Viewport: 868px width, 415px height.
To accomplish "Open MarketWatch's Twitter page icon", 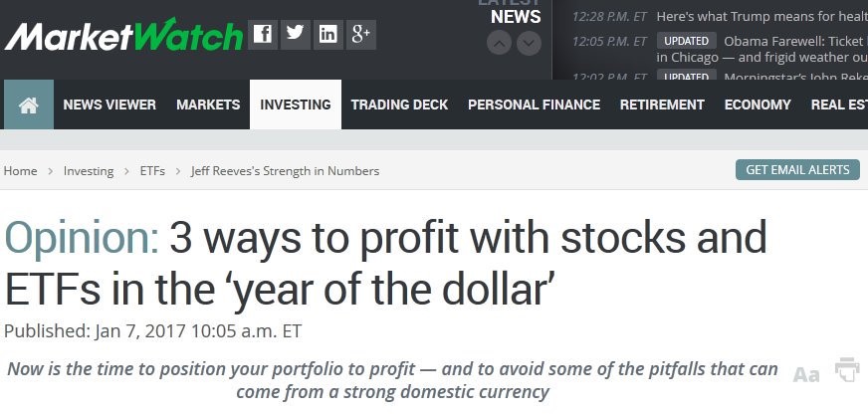I will pyautogui.click(x=295, y=34).
